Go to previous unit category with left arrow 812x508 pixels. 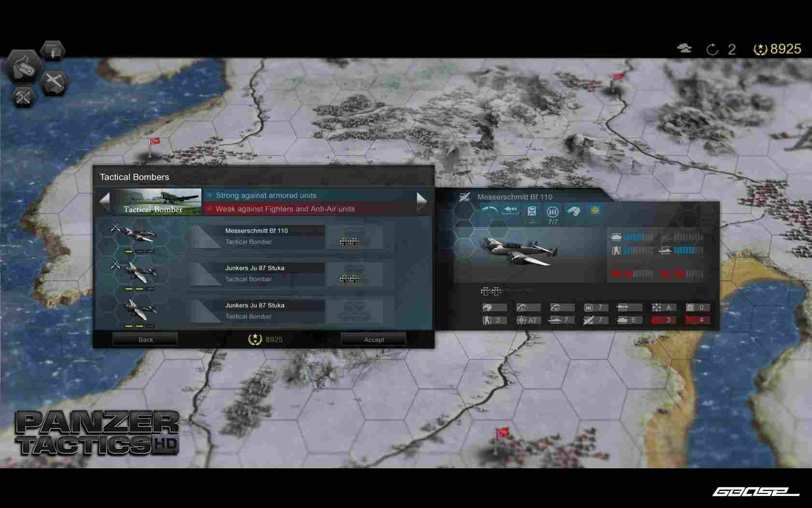(x=105, y=201)
